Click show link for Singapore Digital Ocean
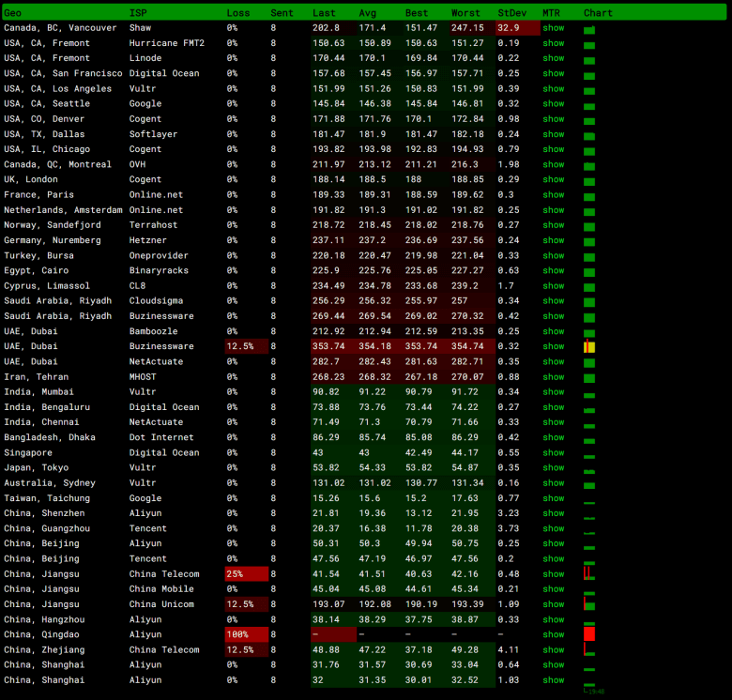The image size is (732, 700). click(x=553, y=452)
